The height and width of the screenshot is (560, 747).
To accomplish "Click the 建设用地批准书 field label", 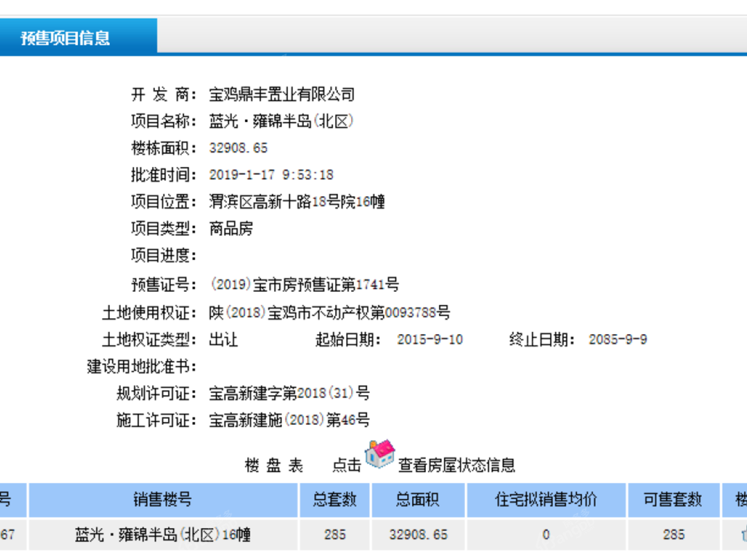I will (142, 366).
